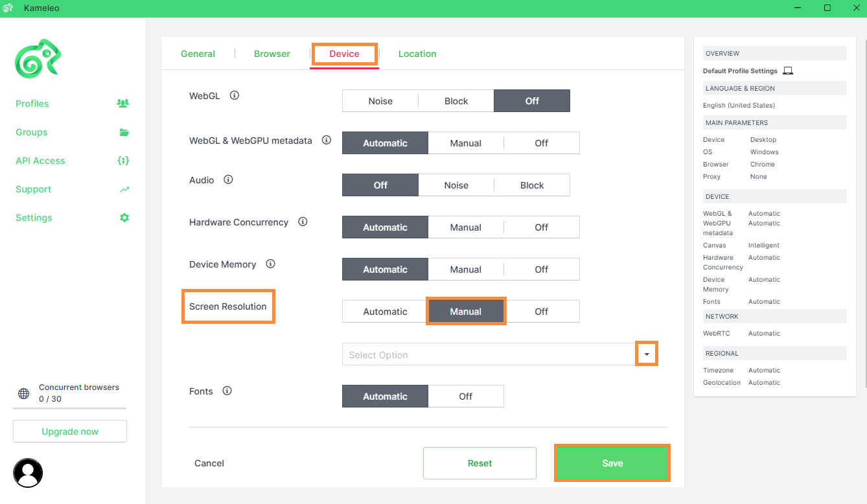The image size is (867, 504).
Task: Switch to the Browser tab
Action: (272, 54)
